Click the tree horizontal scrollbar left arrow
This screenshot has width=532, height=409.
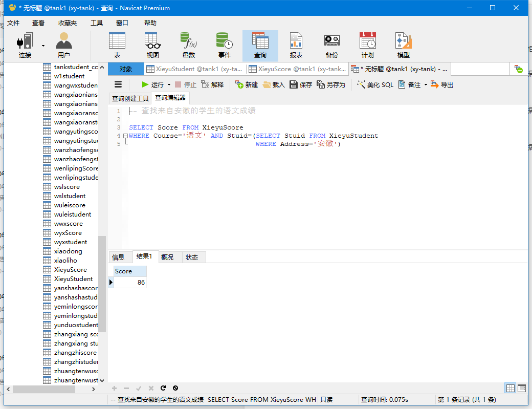click(x=9, y=390)
